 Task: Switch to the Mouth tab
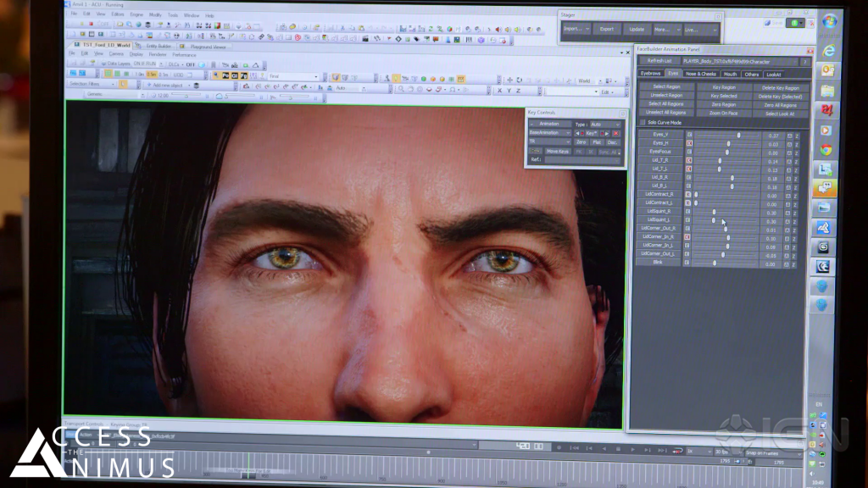[x=729, y=75]
